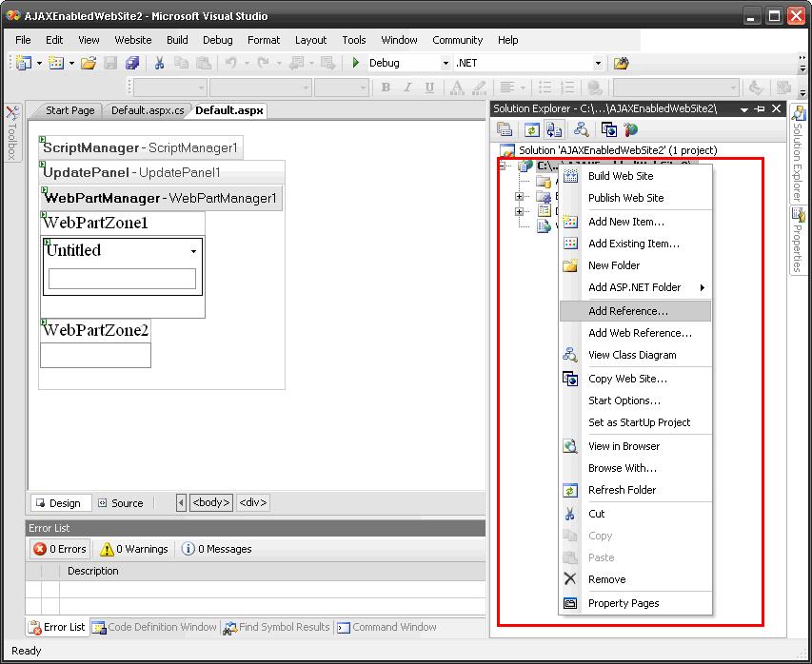Image resolution: width=812 pixels, height=664 pixels.
Task: Select New Folder from context menu
Action: tap(635, 265)
